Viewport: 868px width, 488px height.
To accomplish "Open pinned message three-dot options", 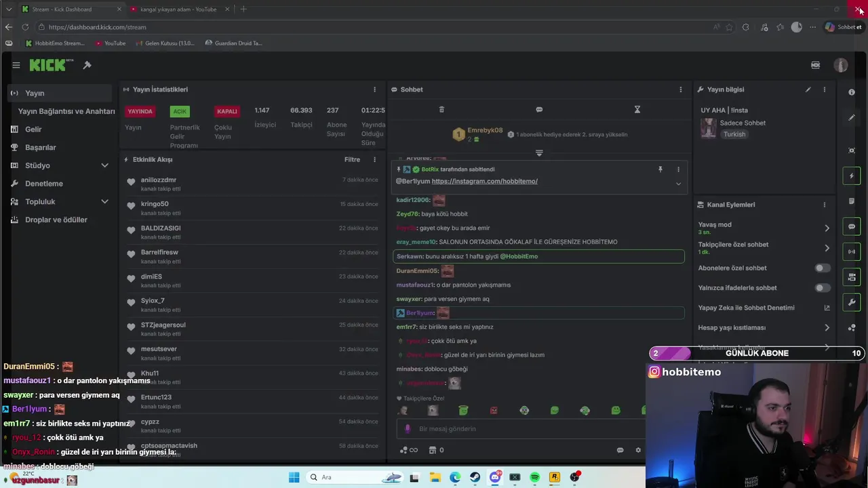I will [677, 169].
